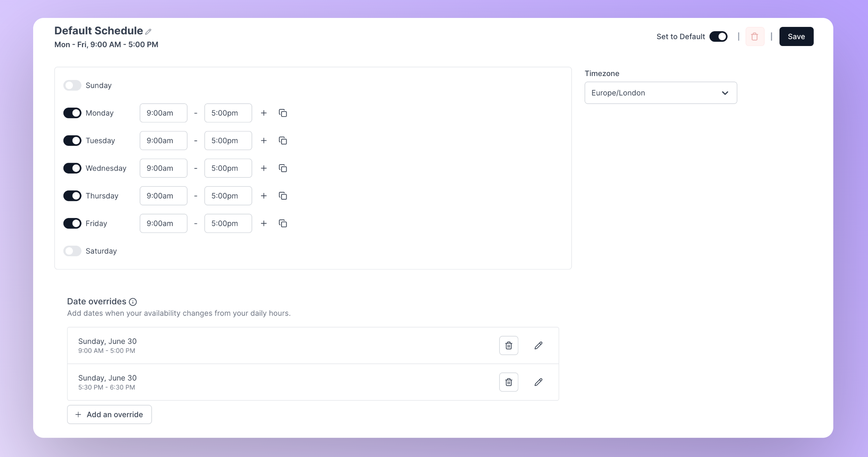Open Monday's 9:00am start time selector
This screenshot has height=457, width=868.
(x=163, y=113)
